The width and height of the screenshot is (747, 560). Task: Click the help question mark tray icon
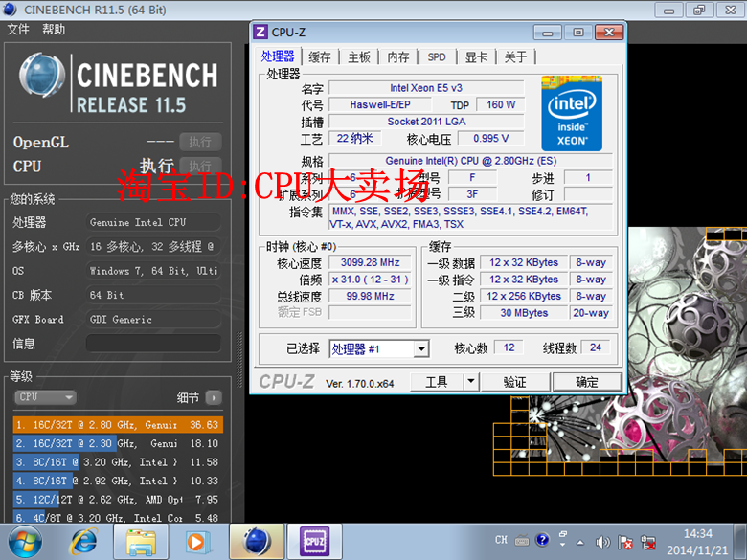542,540
